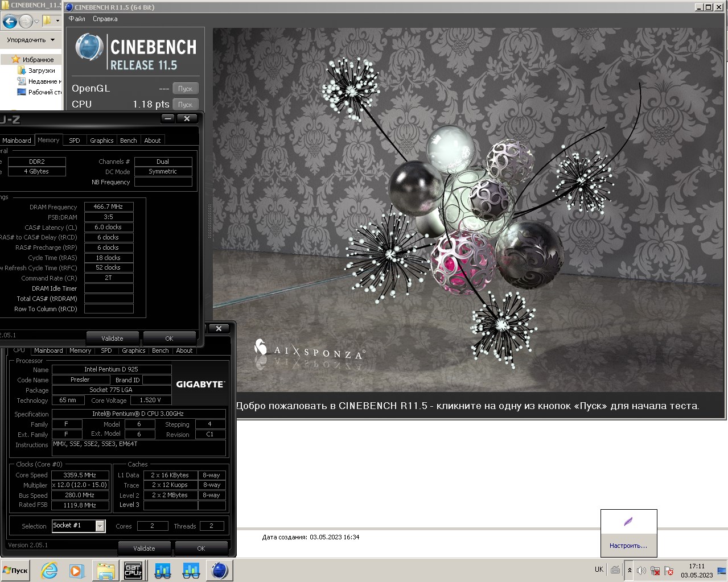Viewport: 728px width, 582px height.
Task: Open SPD tab in lower CPU-Z window
Action: pos(106,350)
